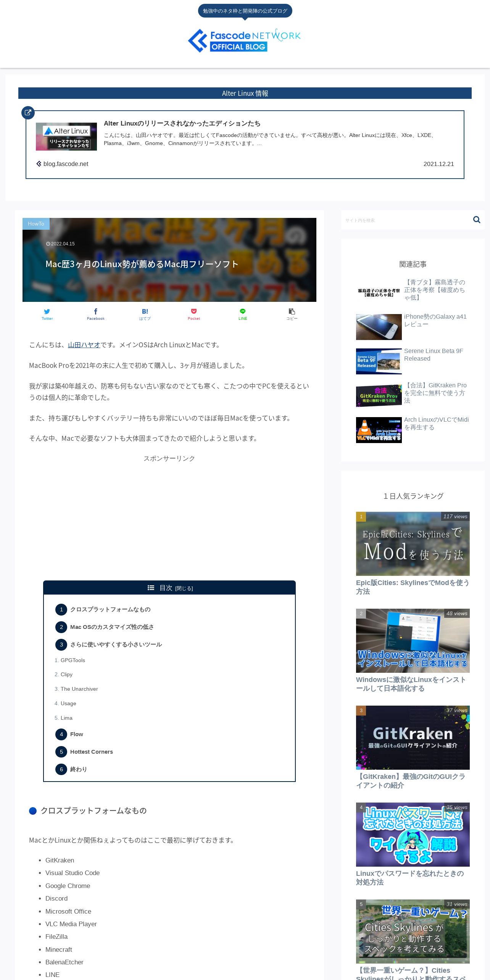Click the GitKraken list item
Screen dimensions: 490x980
point(60,860)
